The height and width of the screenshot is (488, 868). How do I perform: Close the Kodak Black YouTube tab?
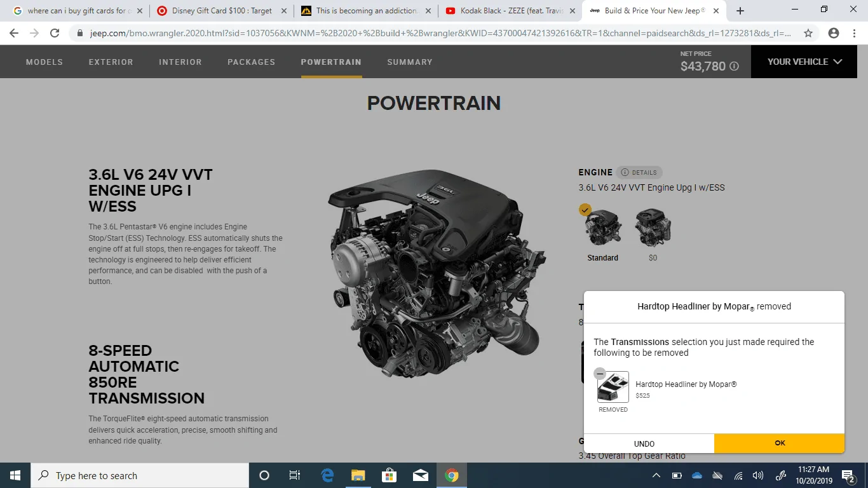(571, 11)
